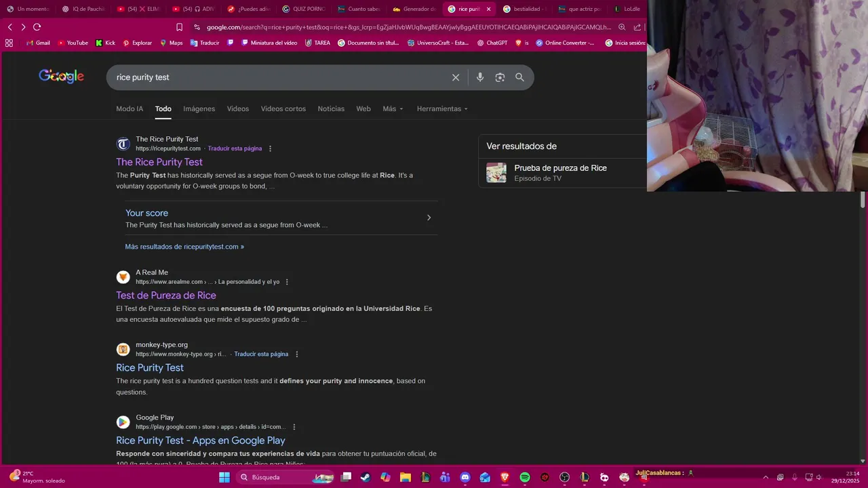Open Gmail bookmark
This screenshot has width=868, height=488.
coord(38,43)
